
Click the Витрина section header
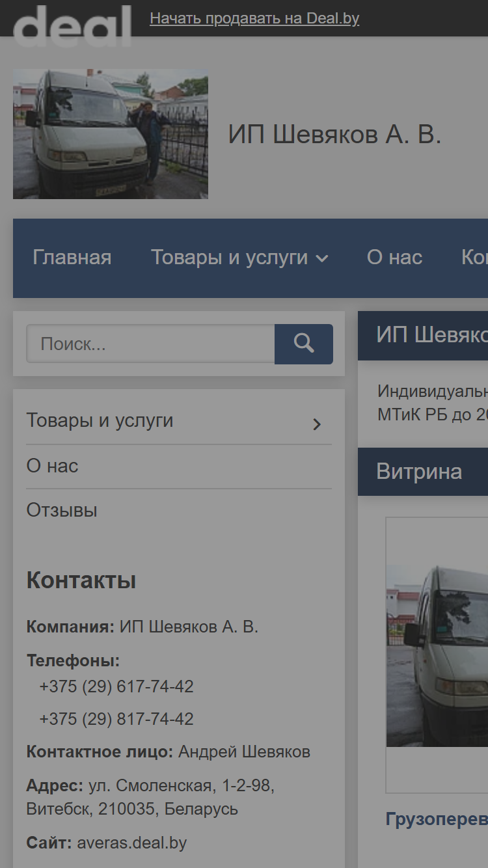point(423,472)
